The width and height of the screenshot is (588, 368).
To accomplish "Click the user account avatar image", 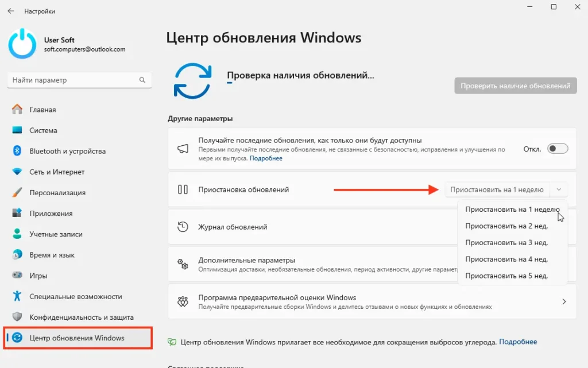I will pyautogui.click(x=22, y=44).
